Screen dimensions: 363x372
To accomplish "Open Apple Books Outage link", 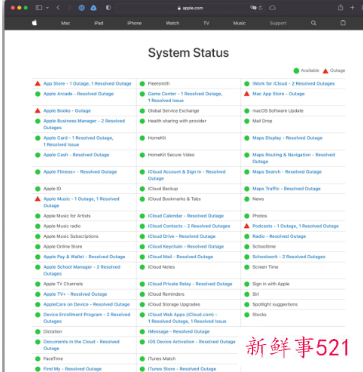I will [x=67, y=111].
